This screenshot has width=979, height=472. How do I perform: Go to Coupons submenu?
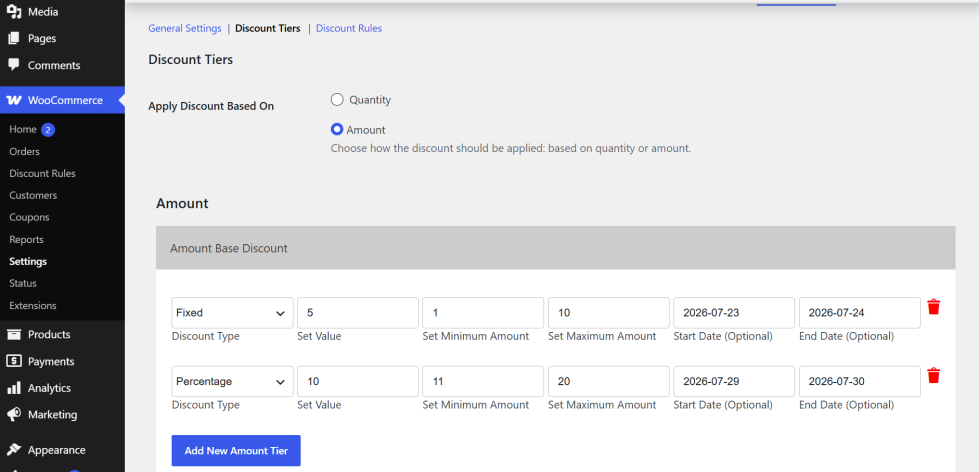[x=29, y=217]
